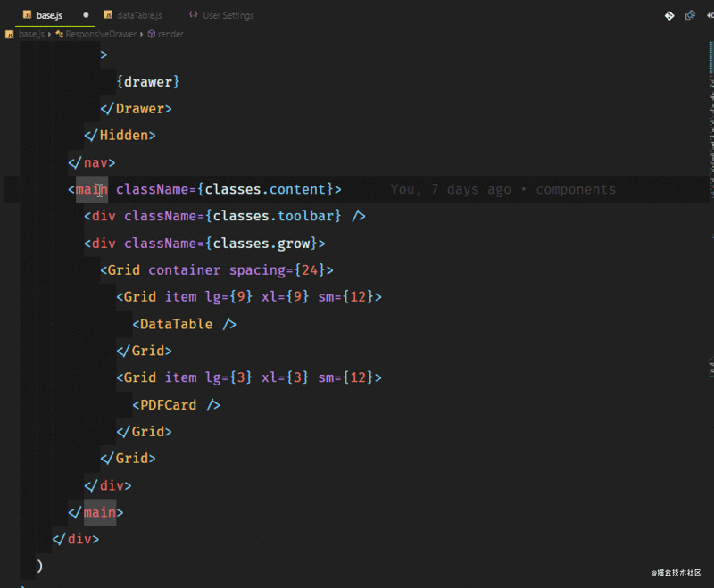This screenshot has height=588, width=714.
Task: Click the collapse chevrons icon at top right
Action: point(710,15)
